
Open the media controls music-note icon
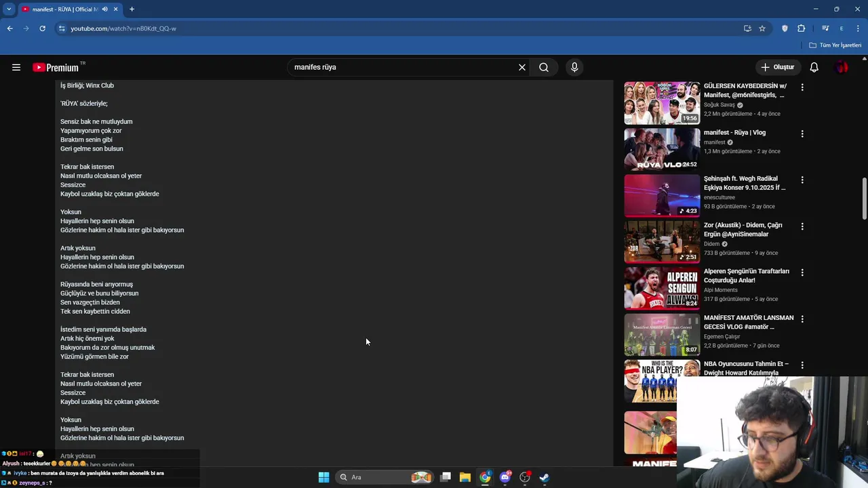[x=825, y=28]
